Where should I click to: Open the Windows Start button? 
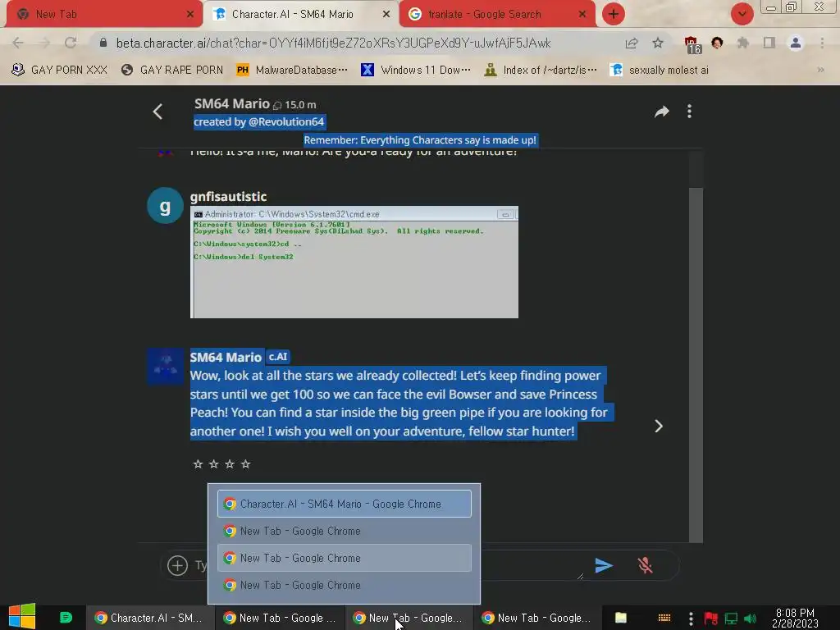point(22,617)
